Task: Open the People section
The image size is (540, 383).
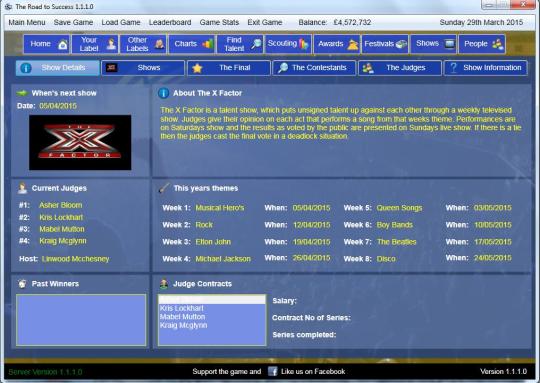Action: 482,44
